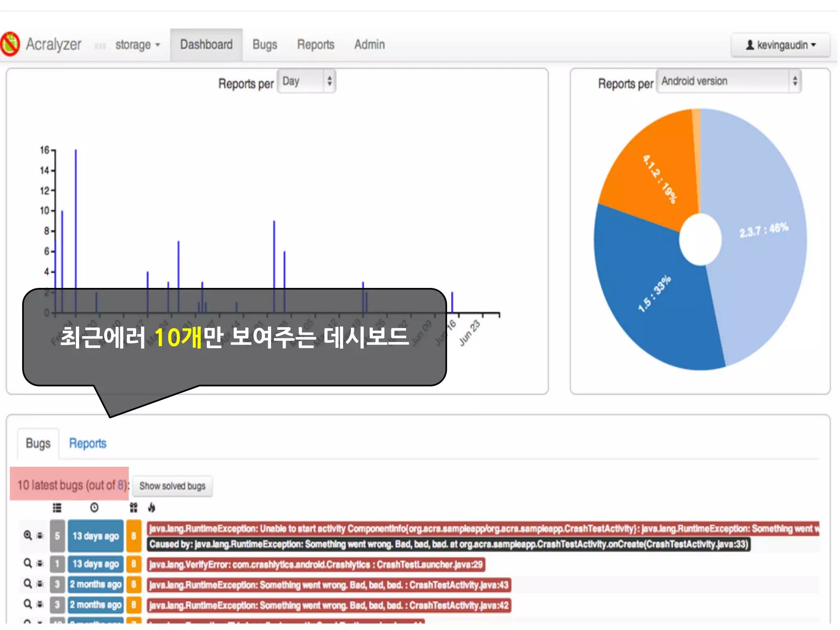Open the Android version selector
The image size is (840, 630).
(728, 81)
